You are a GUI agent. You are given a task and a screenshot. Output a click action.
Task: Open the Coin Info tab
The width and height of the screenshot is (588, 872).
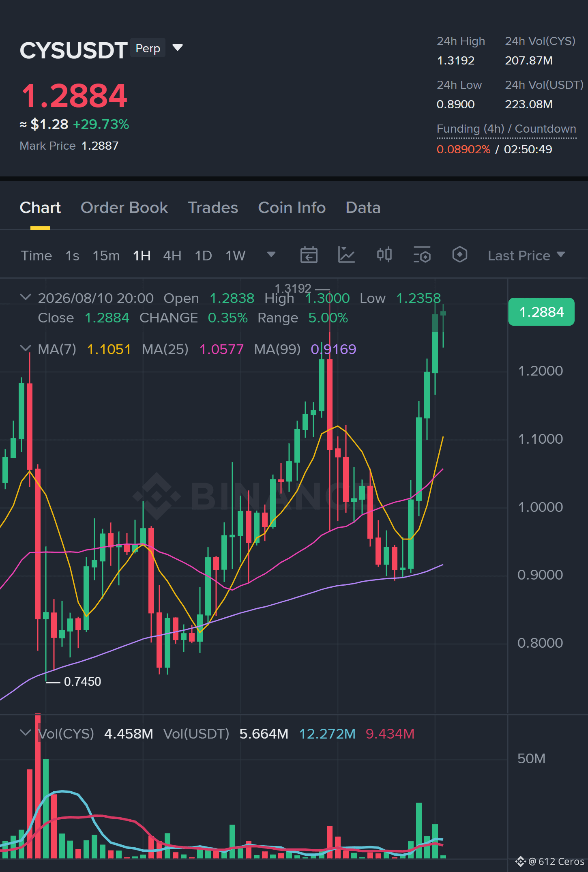(x=292, y=208)
